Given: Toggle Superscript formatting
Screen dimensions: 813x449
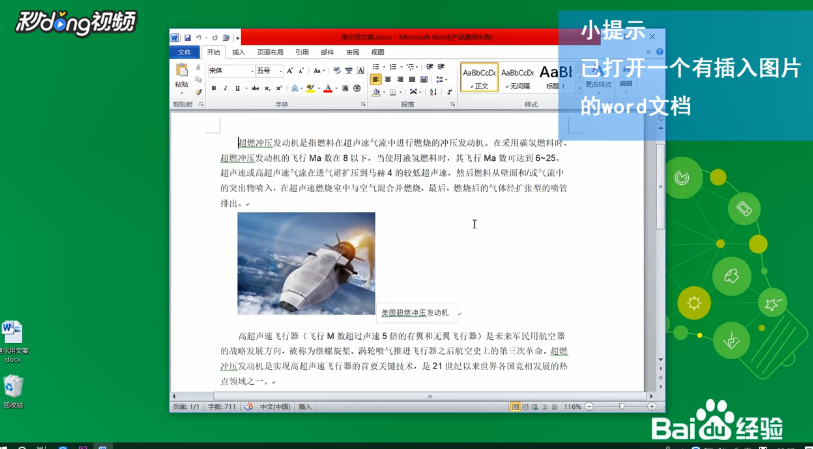Looking at the screenshot, I should pos(279,88).
